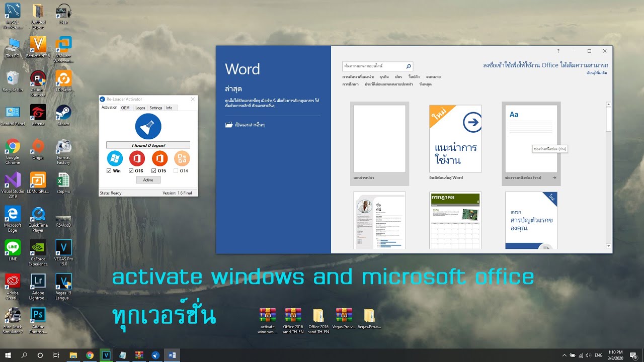The image size is (644, 362).
Task: Select the 'activate windows' archive on desktop
Action: coord(267,321)
